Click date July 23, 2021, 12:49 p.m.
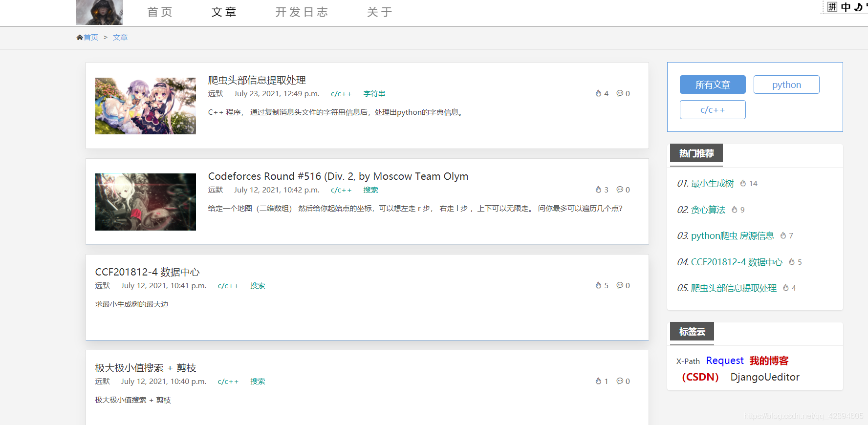Viewport: 868px width, 425px height. (277, 94)
